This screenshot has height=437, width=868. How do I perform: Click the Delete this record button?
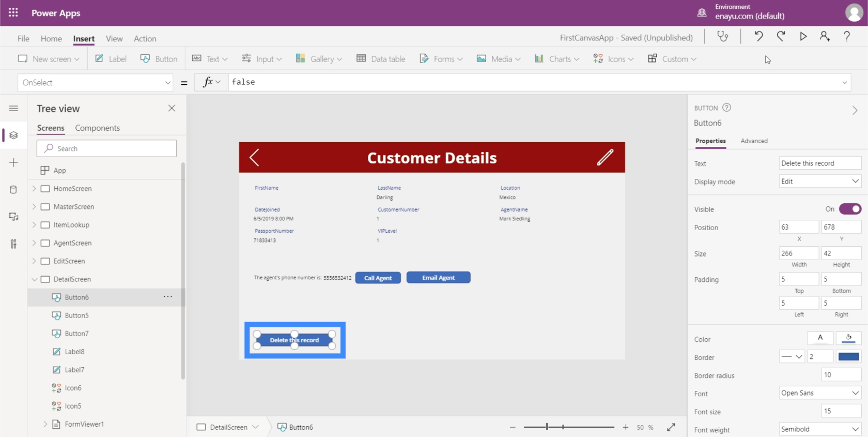295,340
